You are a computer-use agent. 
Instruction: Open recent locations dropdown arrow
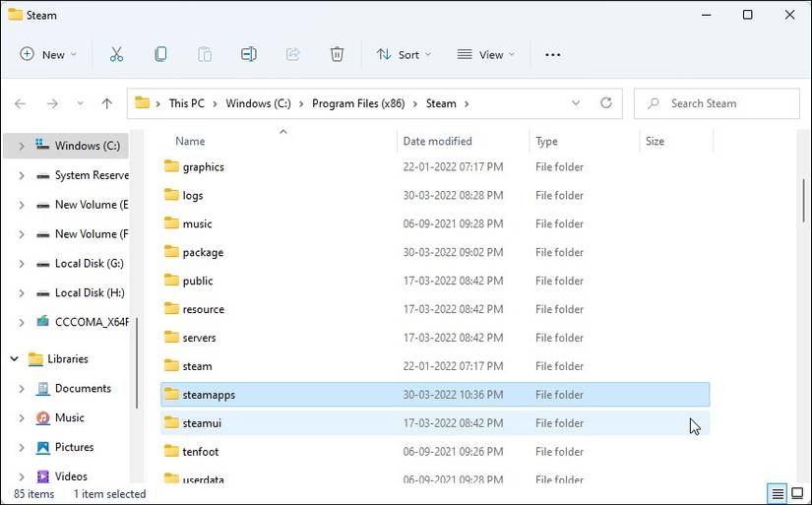(81, 103)
